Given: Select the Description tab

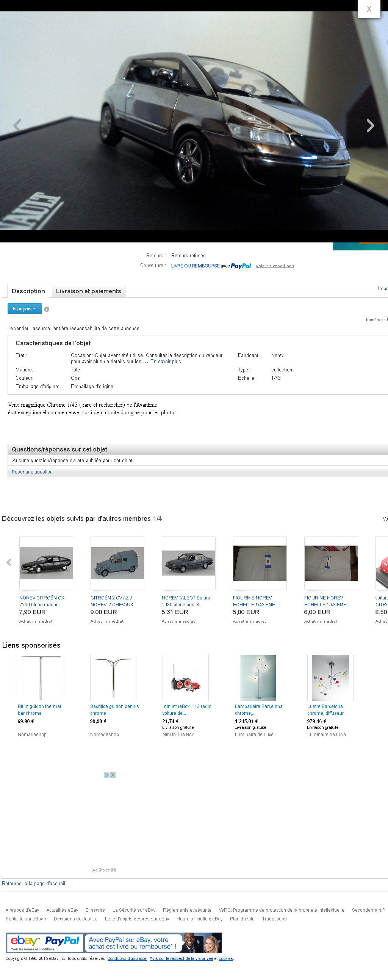Looking at the screenshot, I should 28,291.
